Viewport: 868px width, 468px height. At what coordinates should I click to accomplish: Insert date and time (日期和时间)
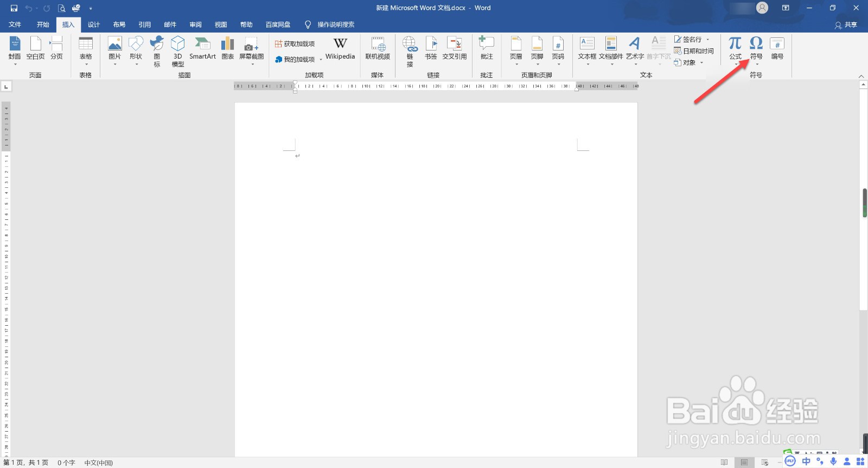coord(694,51)
